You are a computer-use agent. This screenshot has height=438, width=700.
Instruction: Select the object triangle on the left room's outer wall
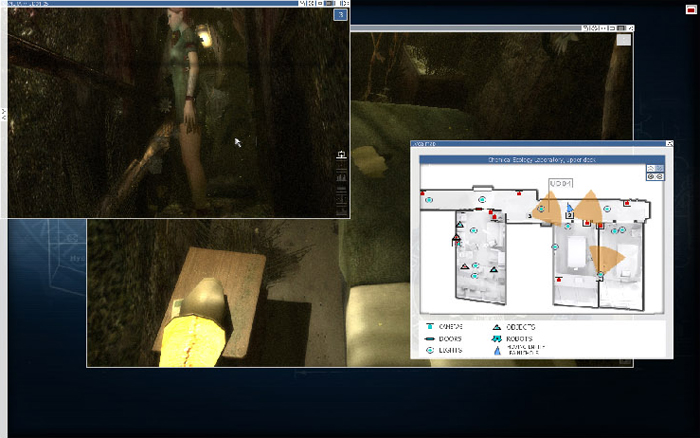(x=456, y=238)
